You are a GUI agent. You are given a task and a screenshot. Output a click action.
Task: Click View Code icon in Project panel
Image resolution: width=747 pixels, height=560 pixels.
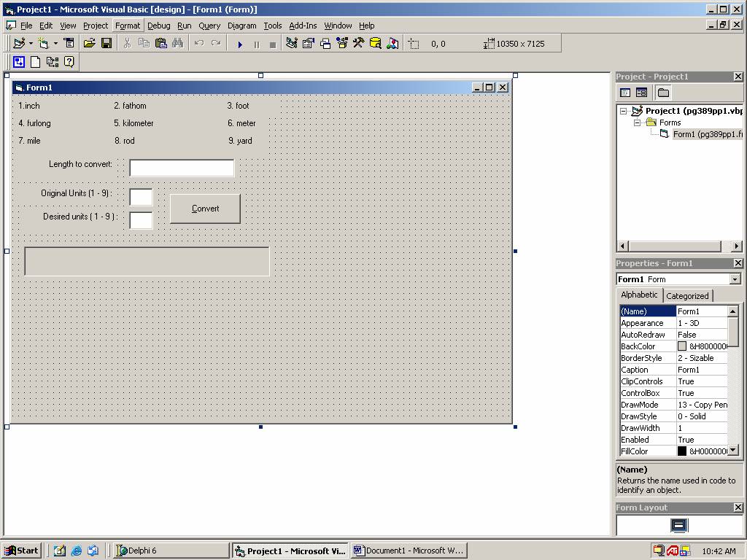(625, 93)
